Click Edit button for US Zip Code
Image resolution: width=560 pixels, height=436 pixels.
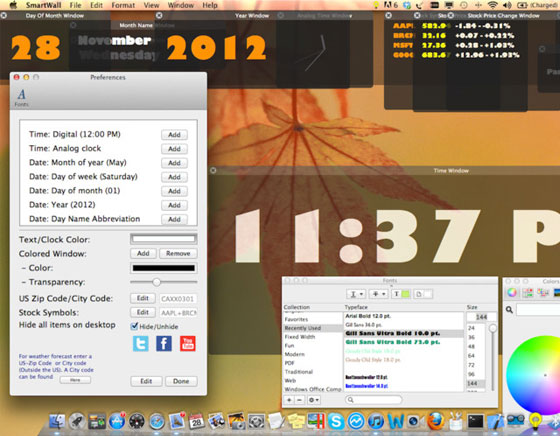142,298
